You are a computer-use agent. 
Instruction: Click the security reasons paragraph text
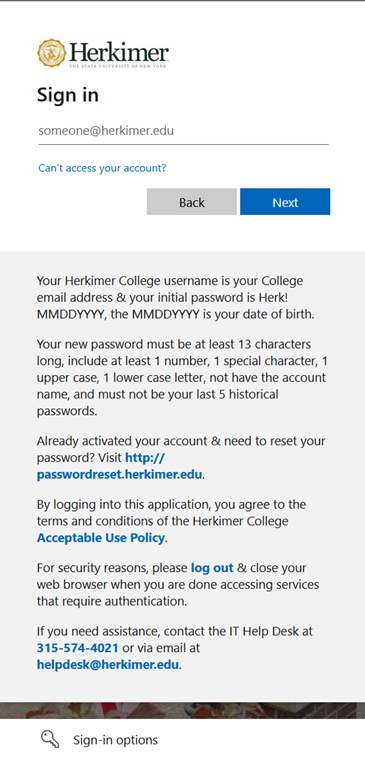178,584
